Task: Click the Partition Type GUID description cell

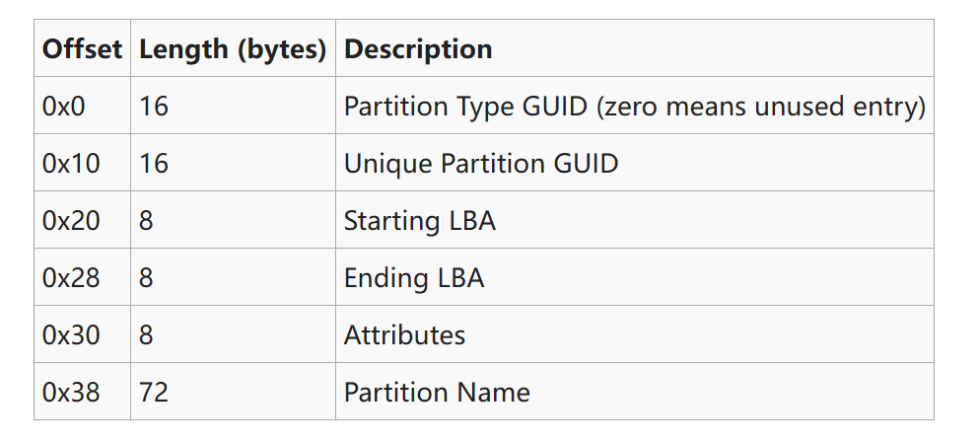Action: [634, 106]
